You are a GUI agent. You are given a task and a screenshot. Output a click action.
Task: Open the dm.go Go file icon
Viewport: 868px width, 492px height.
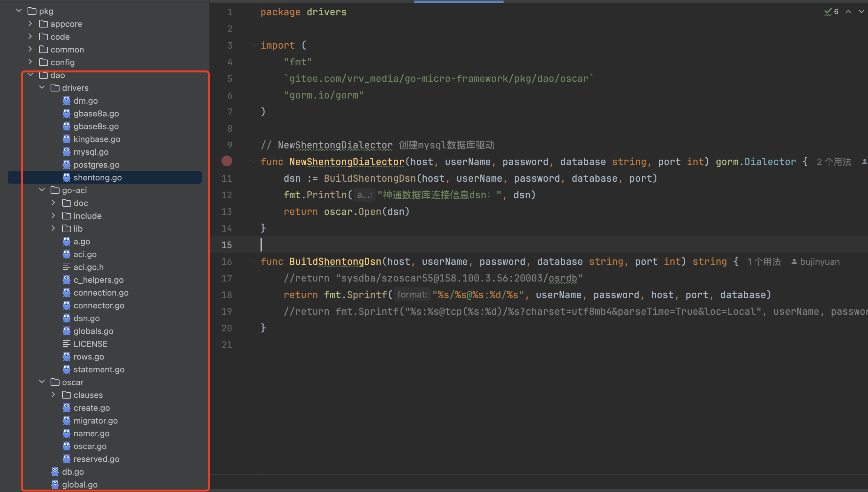(x=67, y=101)
